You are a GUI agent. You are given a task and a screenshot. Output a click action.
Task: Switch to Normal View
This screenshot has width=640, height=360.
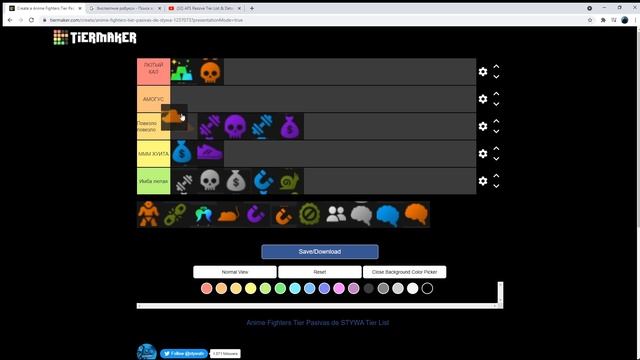coord(235,272)
